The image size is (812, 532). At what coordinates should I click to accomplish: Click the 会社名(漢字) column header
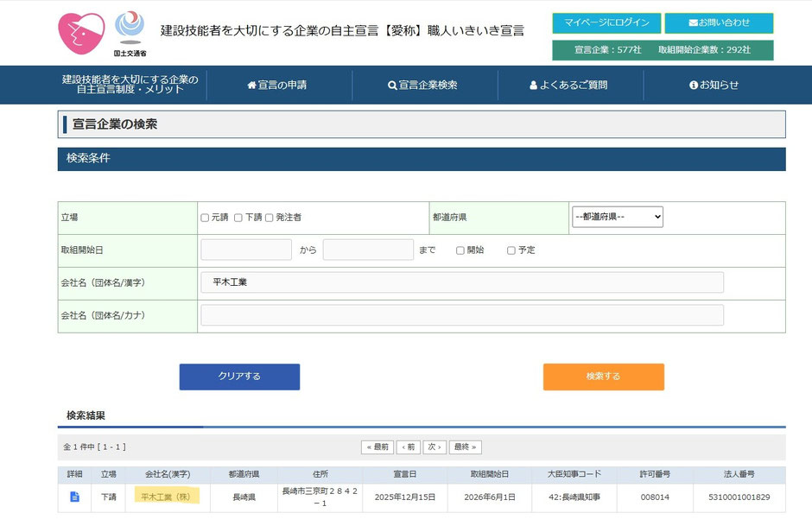point(168,474)
